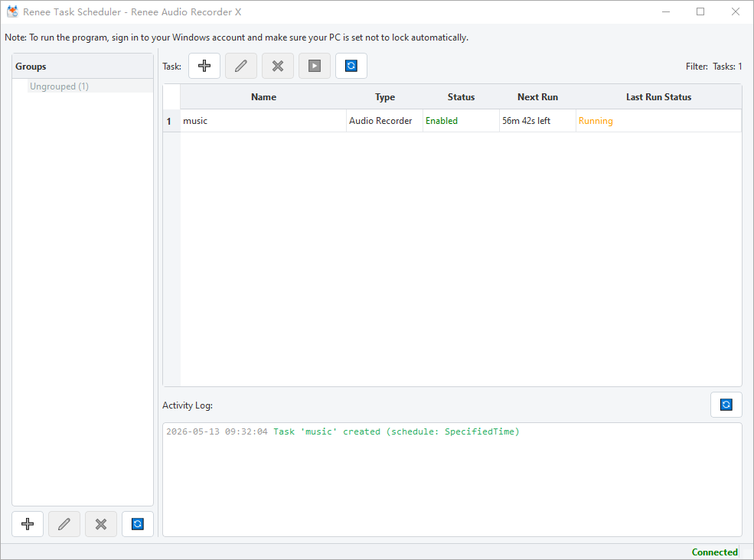Edit the group with the pencil icon

[x=64, y=524]
